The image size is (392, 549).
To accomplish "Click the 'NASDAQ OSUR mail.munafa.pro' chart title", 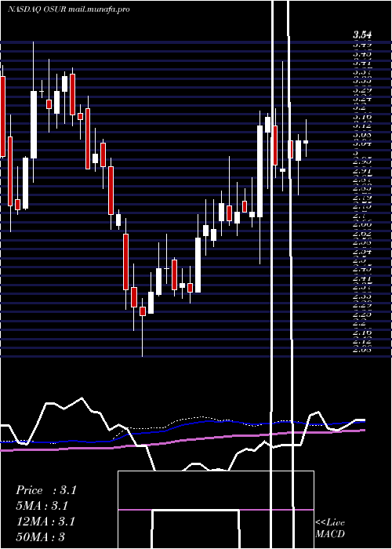I will (69, 9).
